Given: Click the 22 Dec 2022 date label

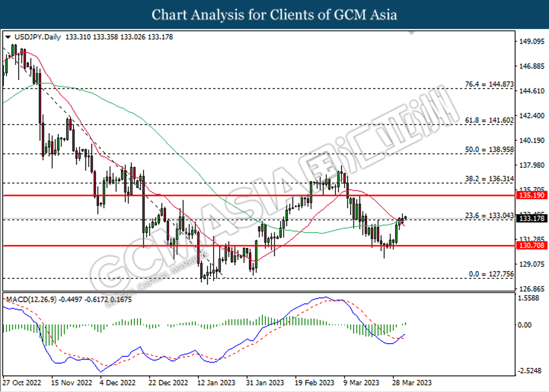Looking at the screenshot, I should [x=168, y=383].
